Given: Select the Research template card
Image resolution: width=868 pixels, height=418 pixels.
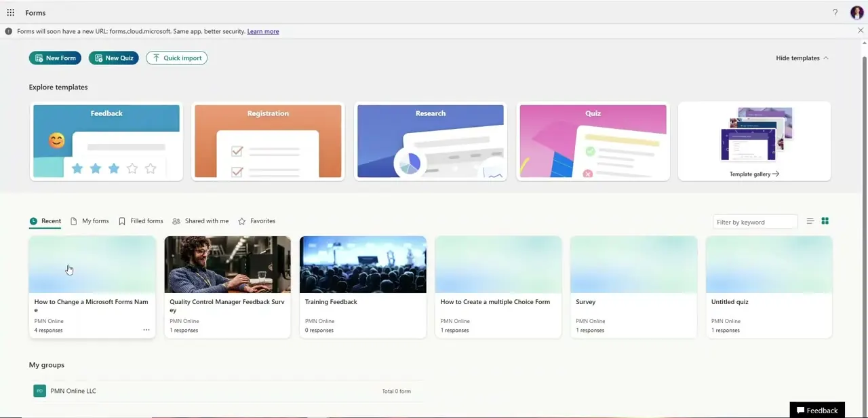Looking at the screenshot, I should (431, 141).
